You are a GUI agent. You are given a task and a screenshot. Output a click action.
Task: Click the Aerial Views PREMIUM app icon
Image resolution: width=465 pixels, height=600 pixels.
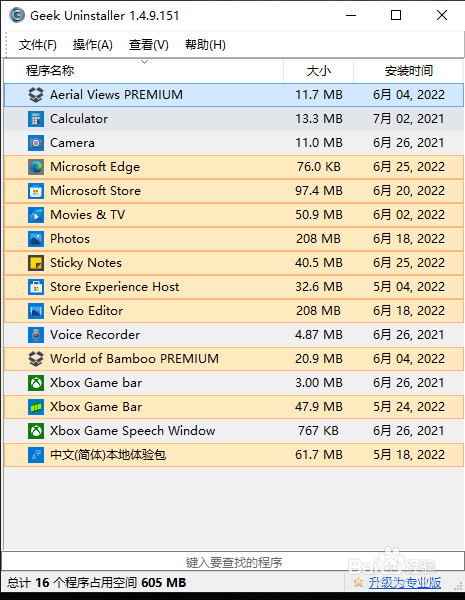point(36,95)
